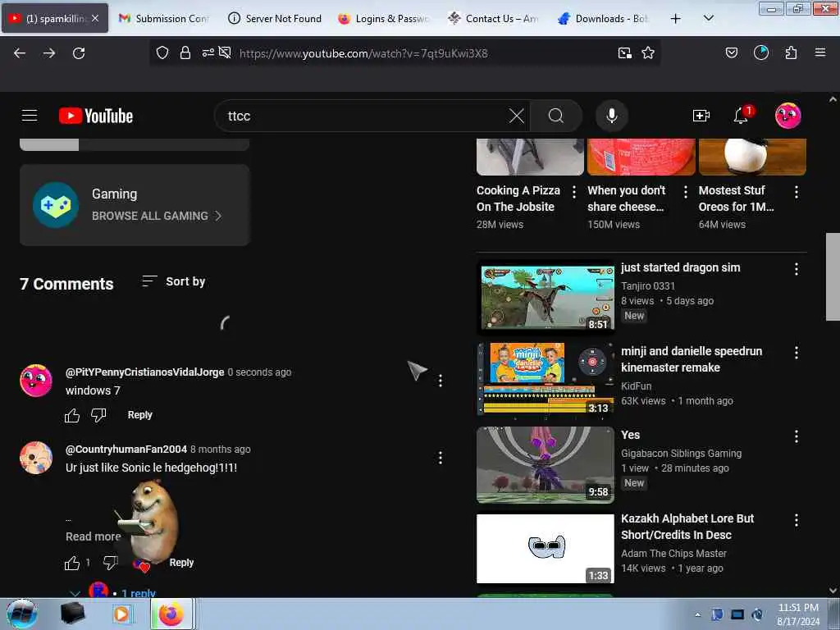
Task: Open options for the 'Yes' video
Action: coord(797,436)
